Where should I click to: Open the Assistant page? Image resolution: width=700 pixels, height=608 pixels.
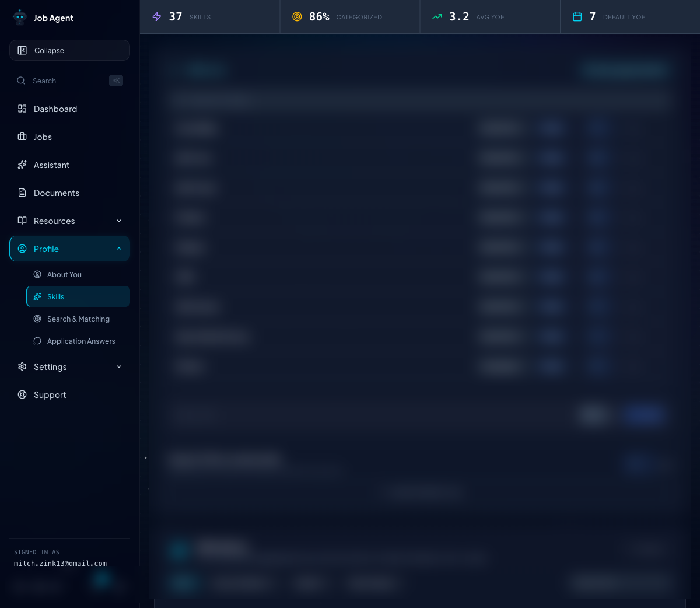coord(69,165)
